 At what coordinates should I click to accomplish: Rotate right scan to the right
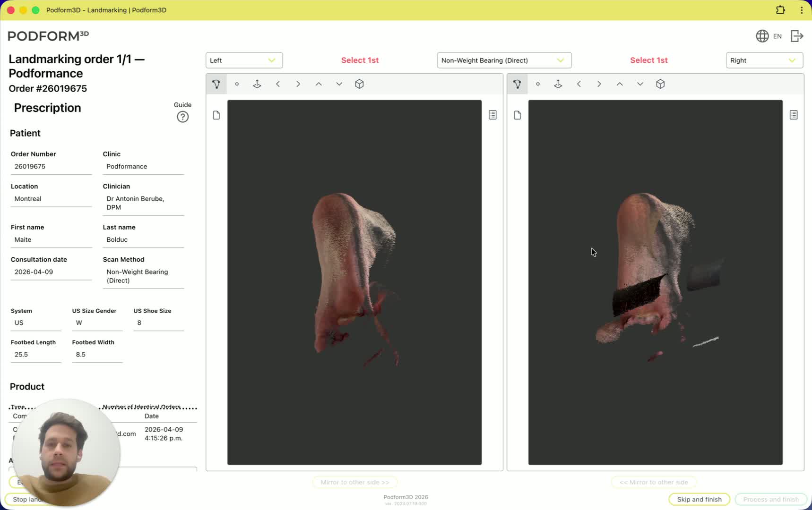(599, 84)
